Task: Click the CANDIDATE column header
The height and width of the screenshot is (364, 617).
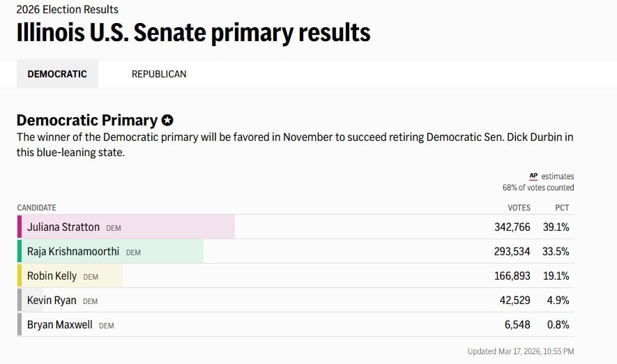Action: (36, 208)
